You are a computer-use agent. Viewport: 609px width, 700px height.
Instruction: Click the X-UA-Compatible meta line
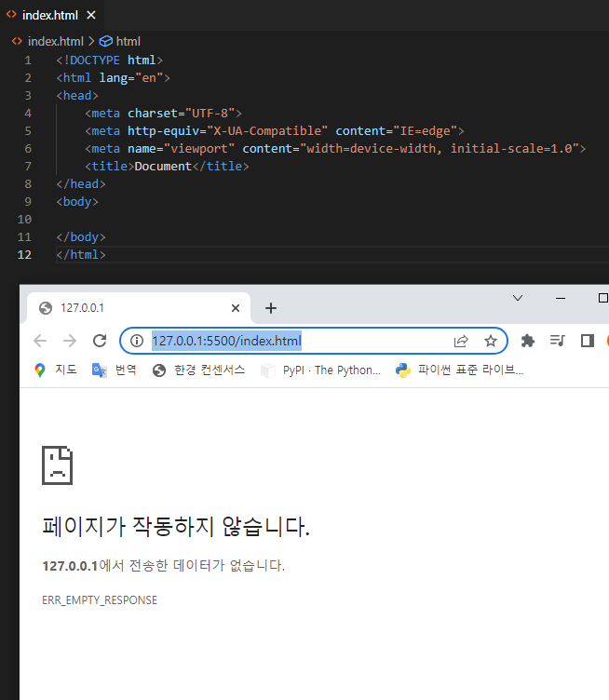tap(275, 131)
